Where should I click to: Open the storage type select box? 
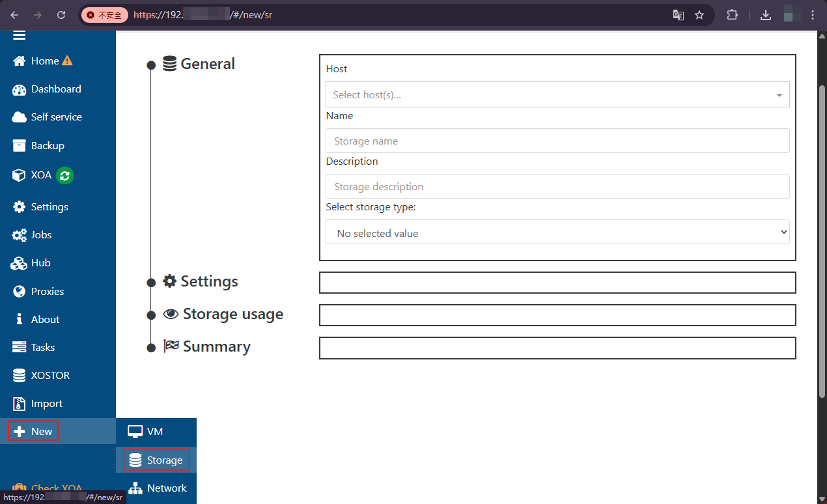557,232
